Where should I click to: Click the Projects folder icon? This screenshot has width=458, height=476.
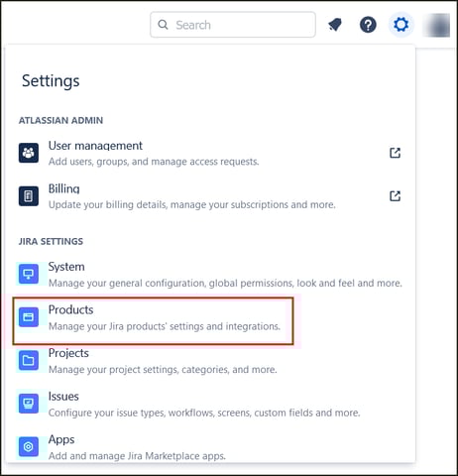(x=29, y=360)
